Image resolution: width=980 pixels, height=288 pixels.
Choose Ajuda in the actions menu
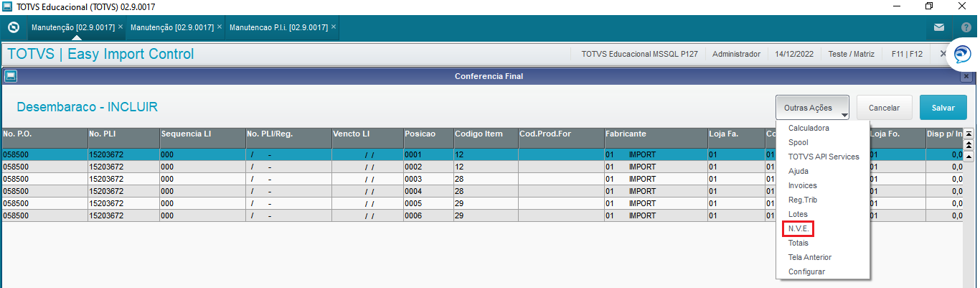click(x=823, y=171)
